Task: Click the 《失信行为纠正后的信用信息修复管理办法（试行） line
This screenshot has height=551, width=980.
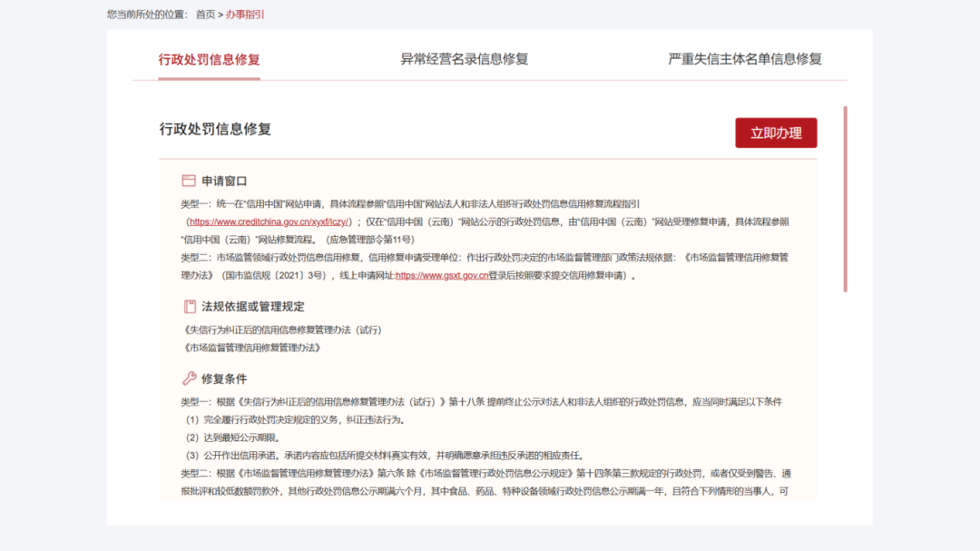Action: 281,330
